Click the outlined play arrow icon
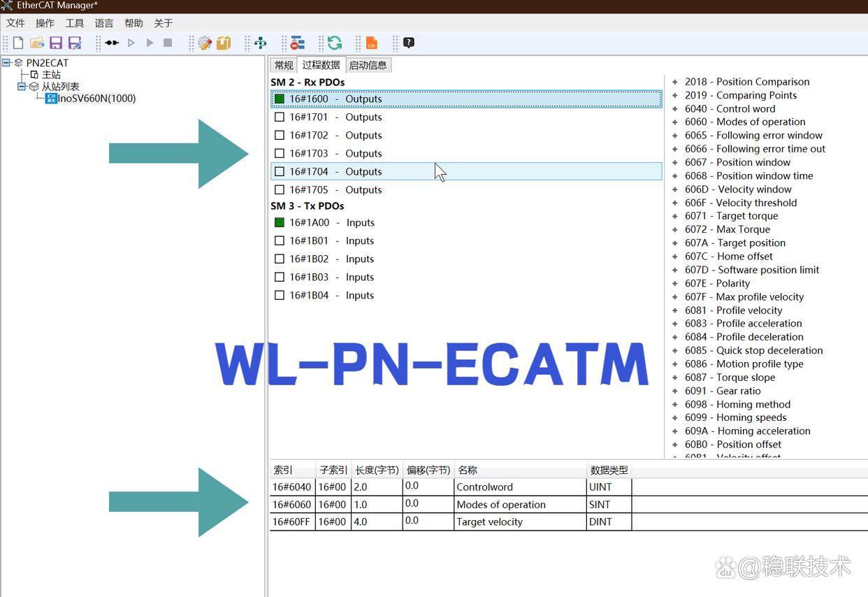 pyautogui.click(x=131, y=43)
